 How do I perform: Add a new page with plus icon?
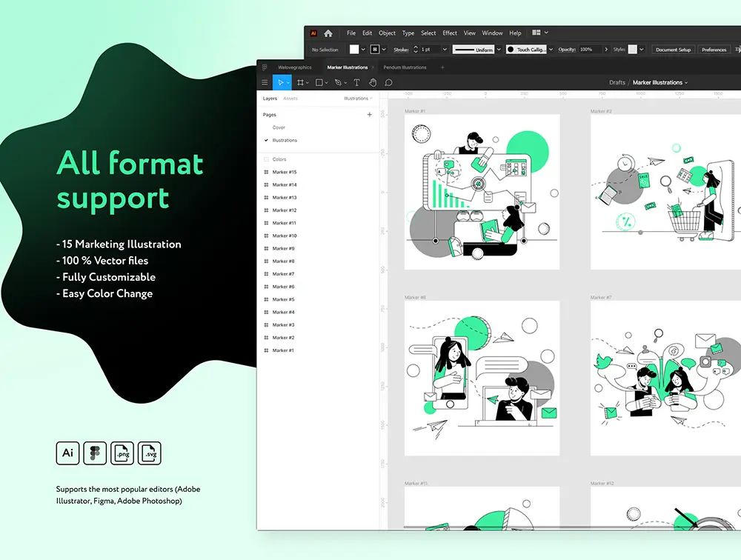(x=370, y=115)
